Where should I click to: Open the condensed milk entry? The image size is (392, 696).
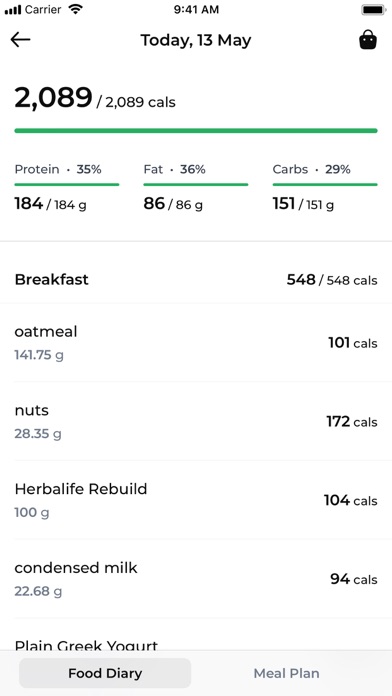pyautogui.click(x=196, y=579)
